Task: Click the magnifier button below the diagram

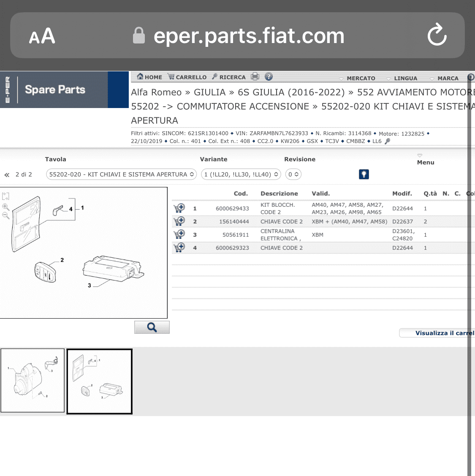Action: (152, 327)
